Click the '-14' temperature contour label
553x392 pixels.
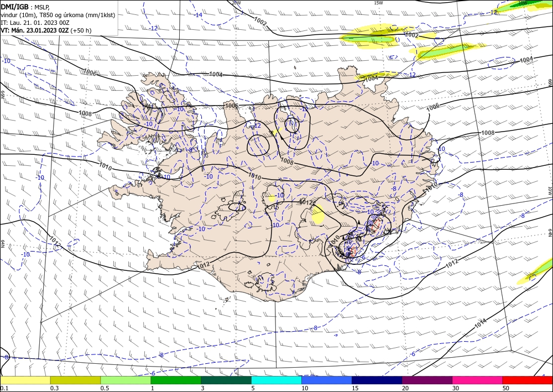199,15
